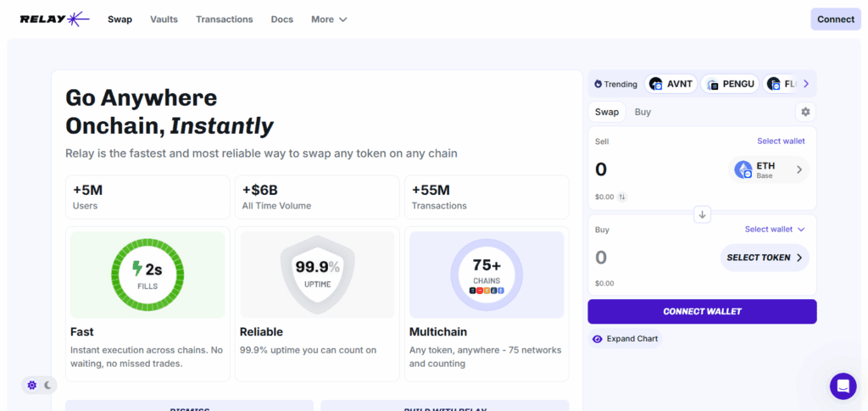This screenshot has width=868, height=411.
Task: Toggle USD input mode icon under Sell
Action: coord(622,197)
